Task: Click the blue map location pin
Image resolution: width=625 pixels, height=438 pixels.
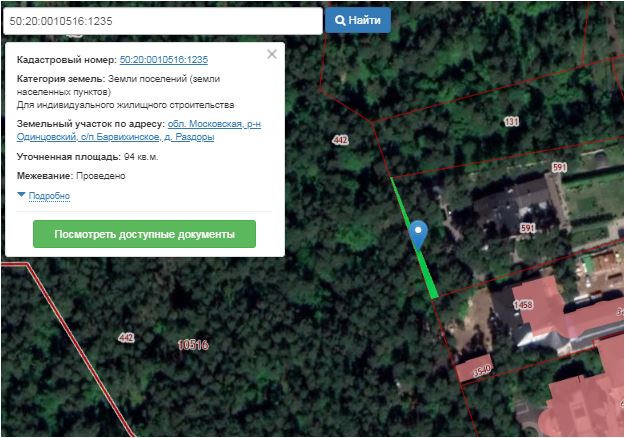Action: 418,234
